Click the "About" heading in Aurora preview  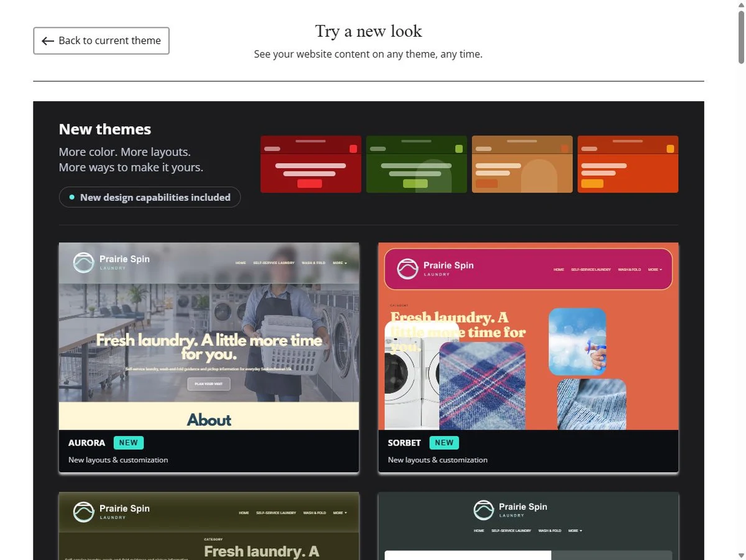(209, 420)
